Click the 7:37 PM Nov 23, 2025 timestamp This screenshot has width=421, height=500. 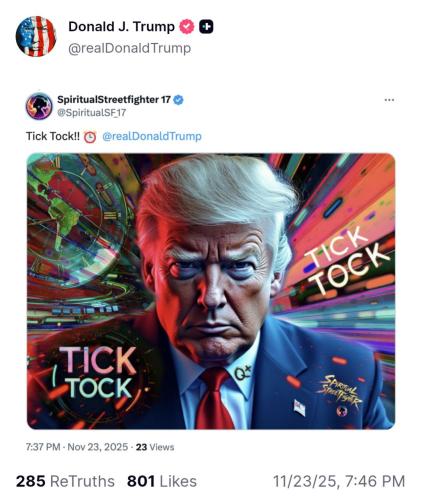[77, 447]
